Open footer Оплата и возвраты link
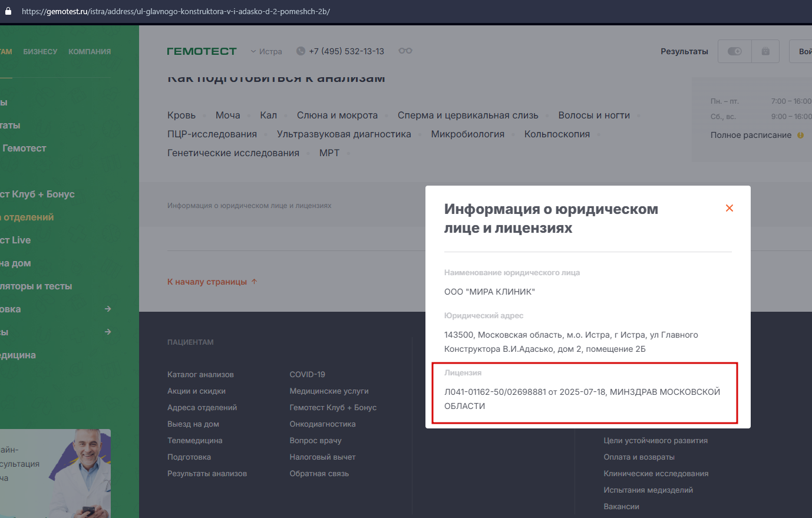This screenshot has width=812, height=518. 639,457
